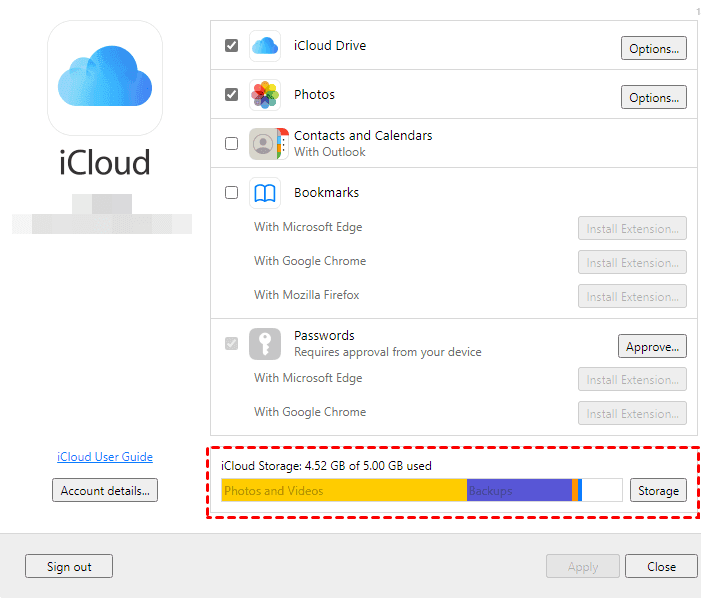Enable the Bookmarks checkbox

[x=232, y=193]
